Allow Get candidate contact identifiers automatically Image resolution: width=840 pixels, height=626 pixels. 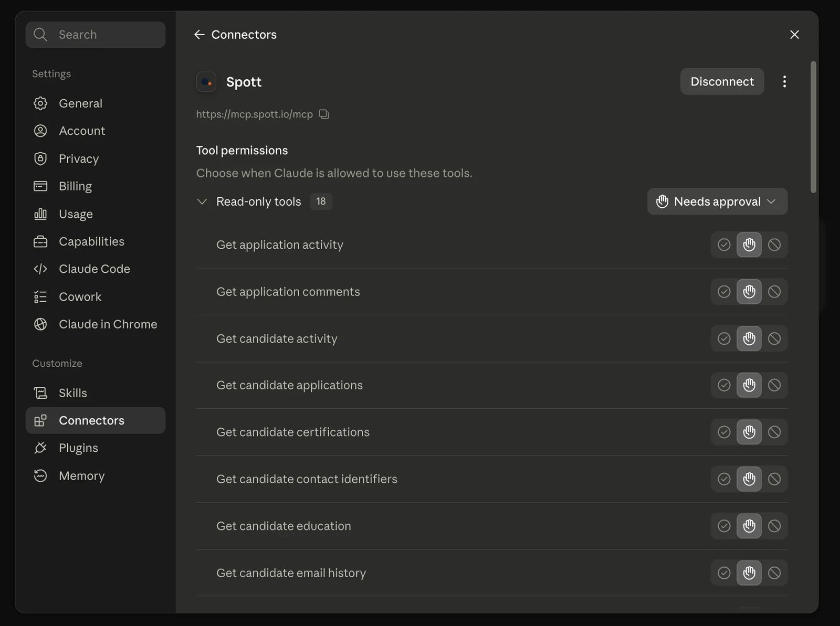[x=724, y=479]
